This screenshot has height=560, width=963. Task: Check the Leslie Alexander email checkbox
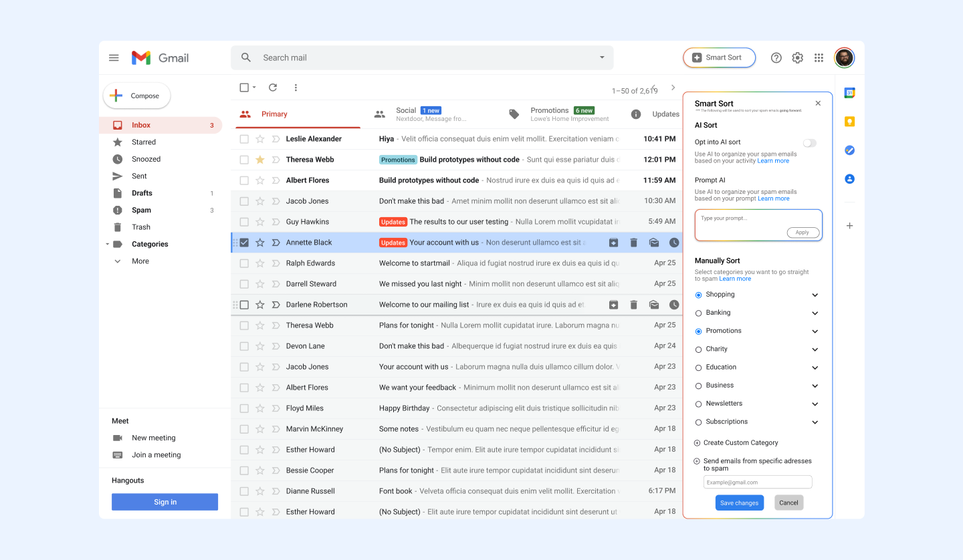coord(244,139)
